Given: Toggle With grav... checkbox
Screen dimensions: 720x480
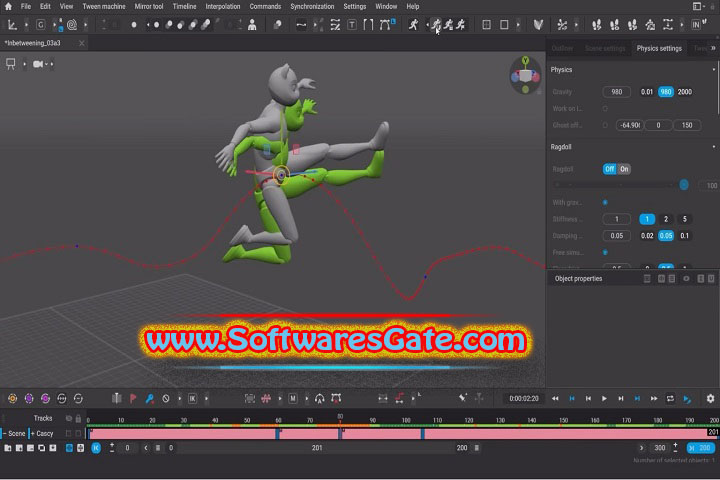Looking at the screenshot, I should click(605, 203).
